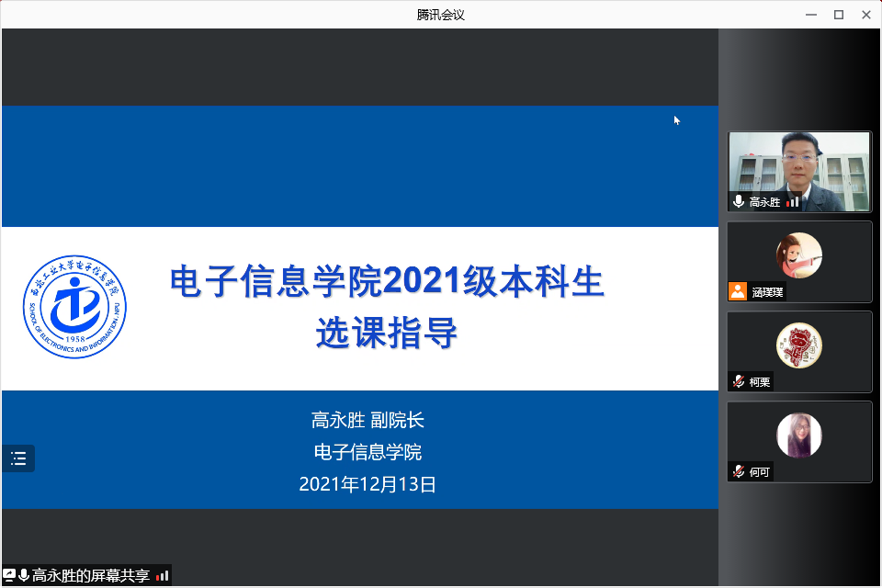Maximize the 腾讯会议 window
882x588 pixels.
click(x=838, y=14)
